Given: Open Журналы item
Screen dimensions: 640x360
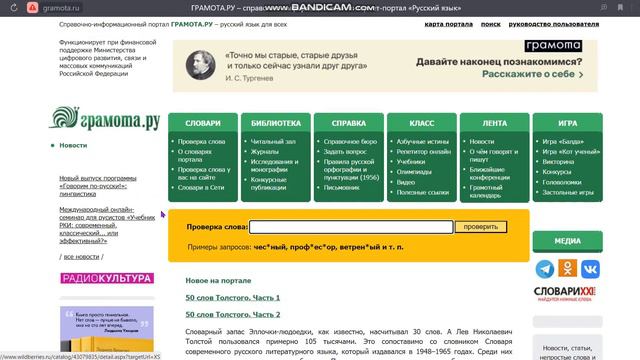Looking at the screenshot, I should [x=264, y=152].
